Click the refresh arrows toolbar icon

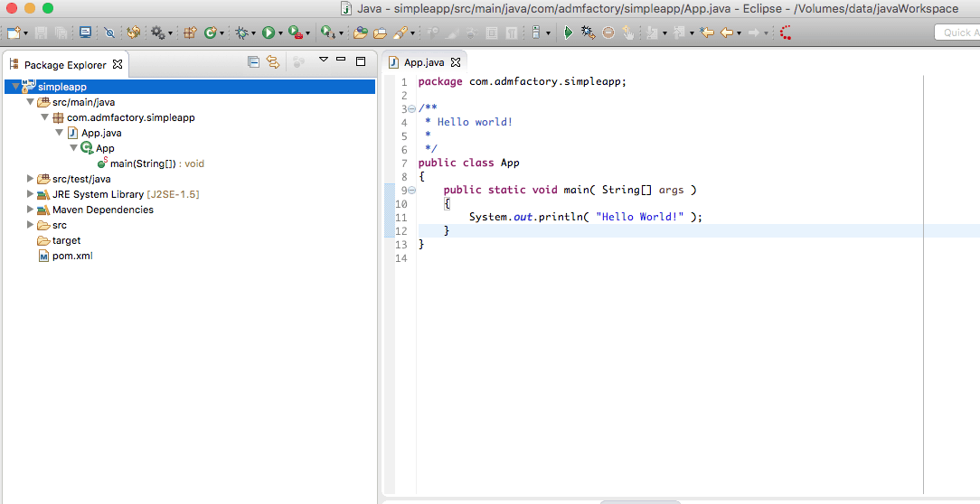tap(133, 33)
